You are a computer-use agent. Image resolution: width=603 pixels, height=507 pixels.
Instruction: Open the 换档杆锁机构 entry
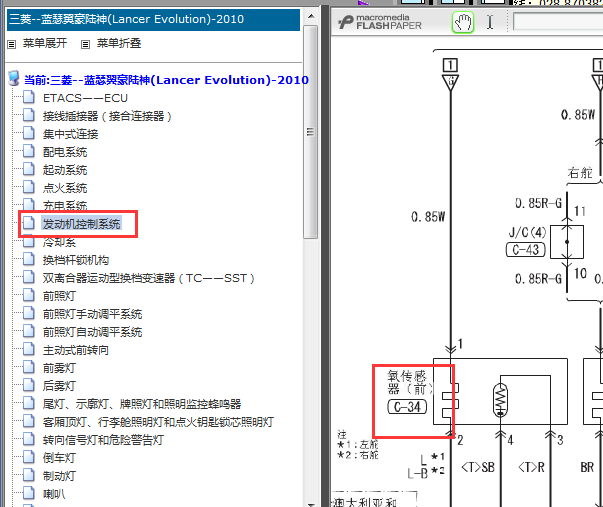[76, 260]
